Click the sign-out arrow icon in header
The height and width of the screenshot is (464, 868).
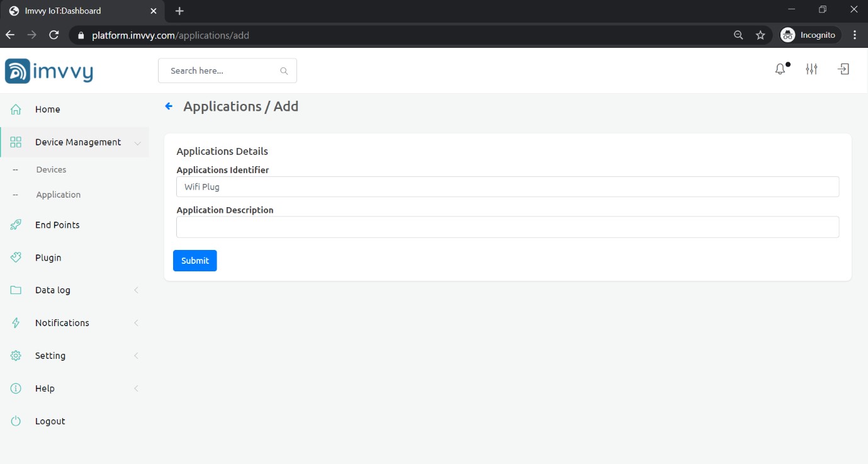pyautogui.click(x=843, y=69)
